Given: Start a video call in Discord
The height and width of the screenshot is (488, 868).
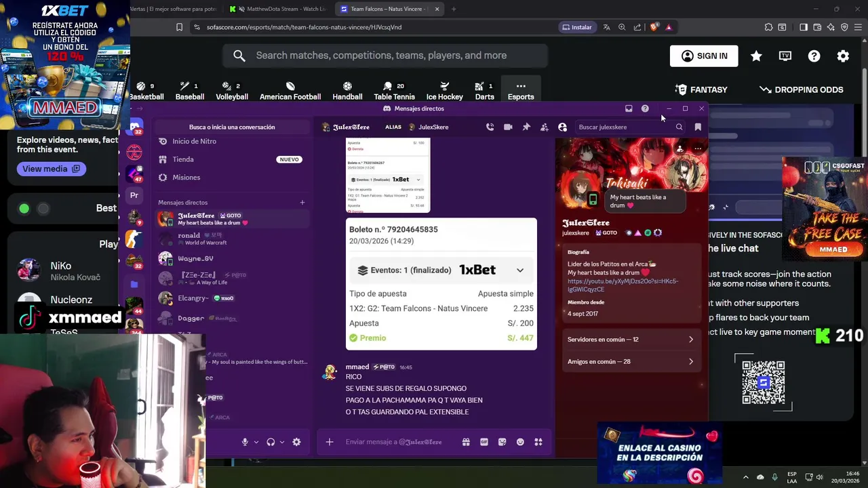Looking at the screenshot, I should (508, 127).
